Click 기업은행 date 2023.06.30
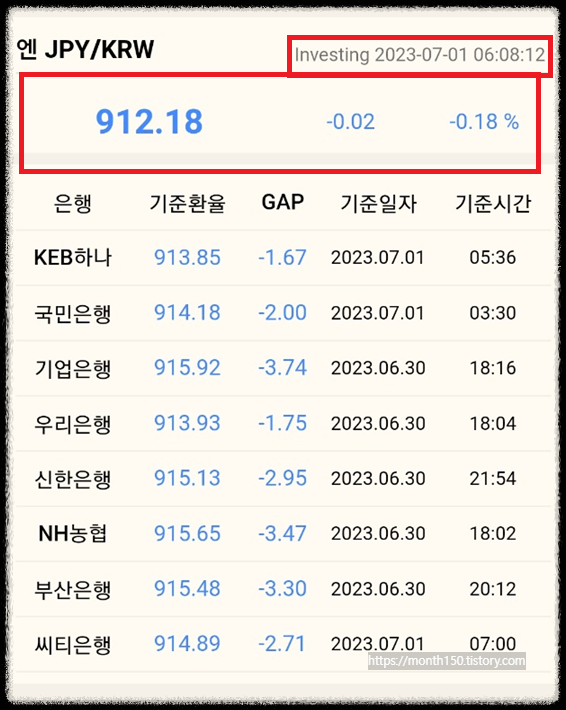 click(x=378, y=368)
